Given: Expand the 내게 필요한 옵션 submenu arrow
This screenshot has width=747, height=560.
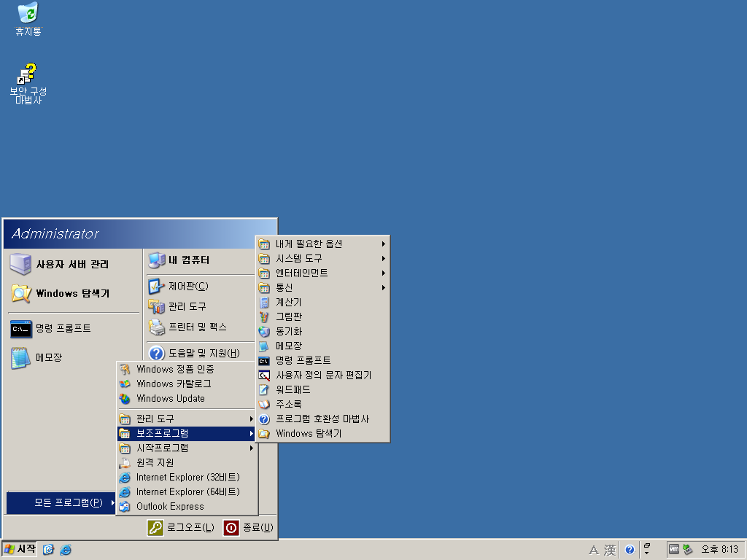Looking at the screenshot, I should tap(384, 244).
